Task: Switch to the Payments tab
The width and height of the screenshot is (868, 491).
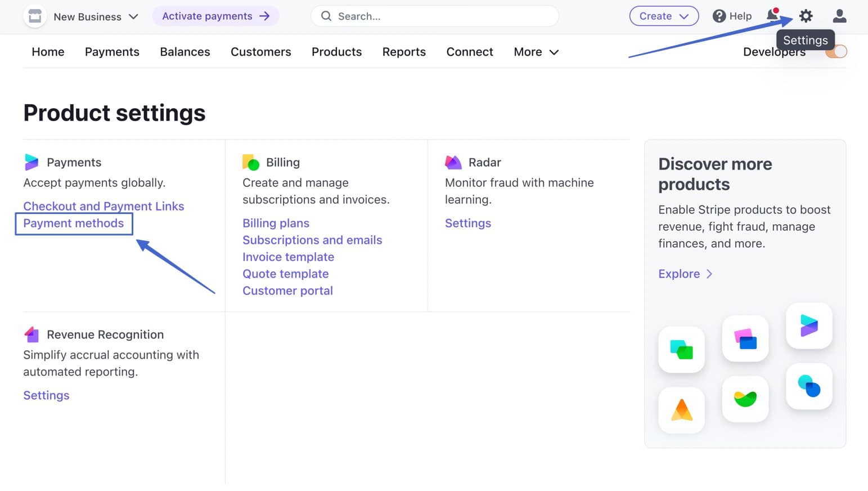Action: coord(112,52)
